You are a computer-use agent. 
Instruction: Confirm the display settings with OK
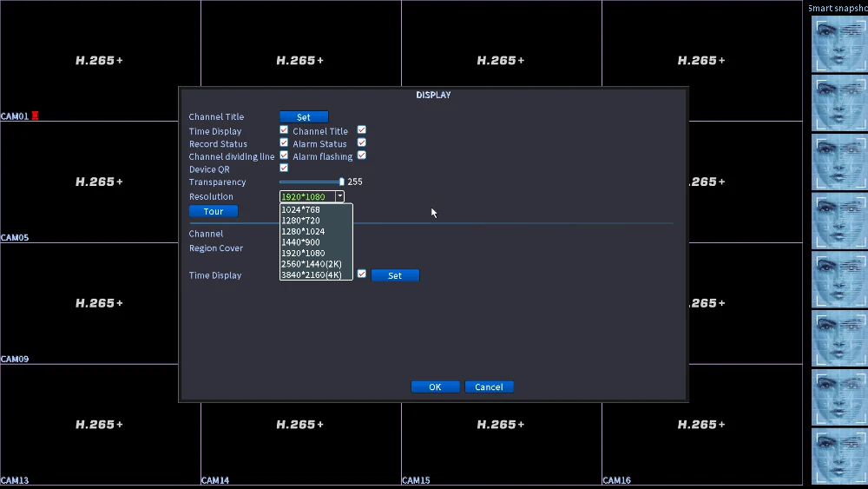pos(435,387)
